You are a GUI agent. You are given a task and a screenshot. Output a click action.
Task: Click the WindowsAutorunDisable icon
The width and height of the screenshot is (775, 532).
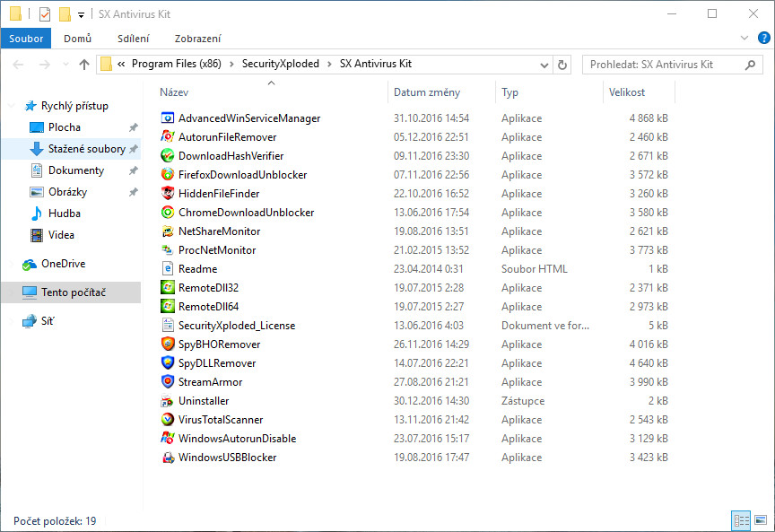pos(168,438)
